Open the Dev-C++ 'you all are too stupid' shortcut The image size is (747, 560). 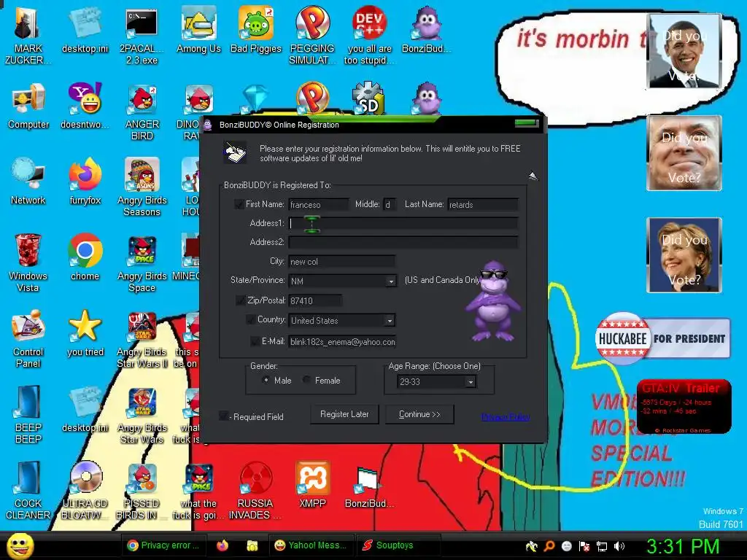[370, 36]
